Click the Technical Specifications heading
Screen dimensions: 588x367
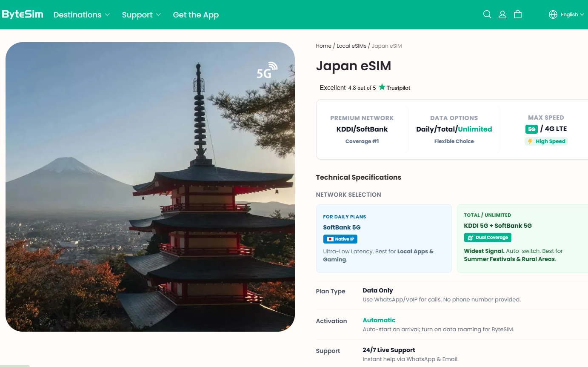pos(359,177)
